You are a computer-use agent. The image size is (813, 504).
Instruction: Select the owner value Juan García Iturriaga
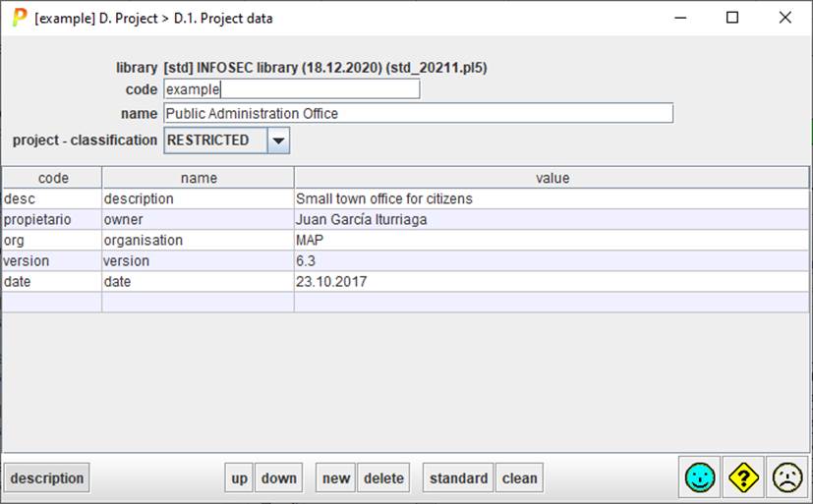551,219
